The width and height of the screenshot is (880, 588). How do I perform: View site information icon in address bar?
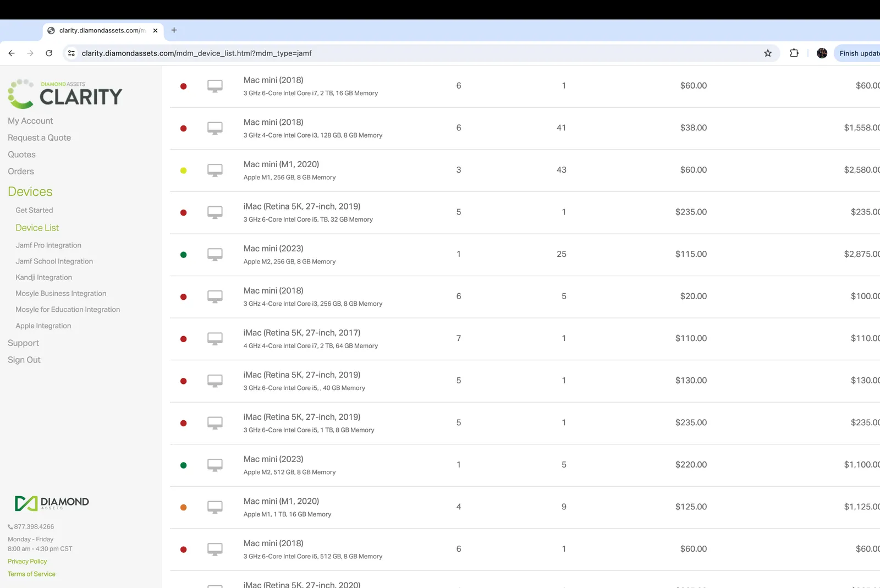click(x=71, y=53)
